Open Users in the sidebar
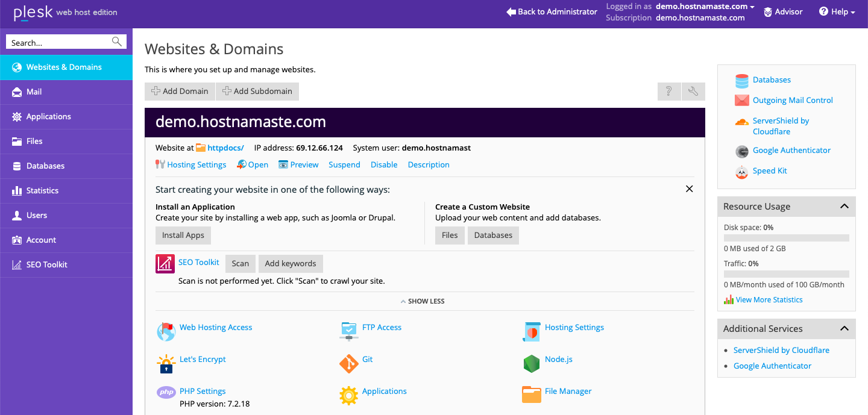Screen dimensions: 868x415 click(x=66, y=215)
